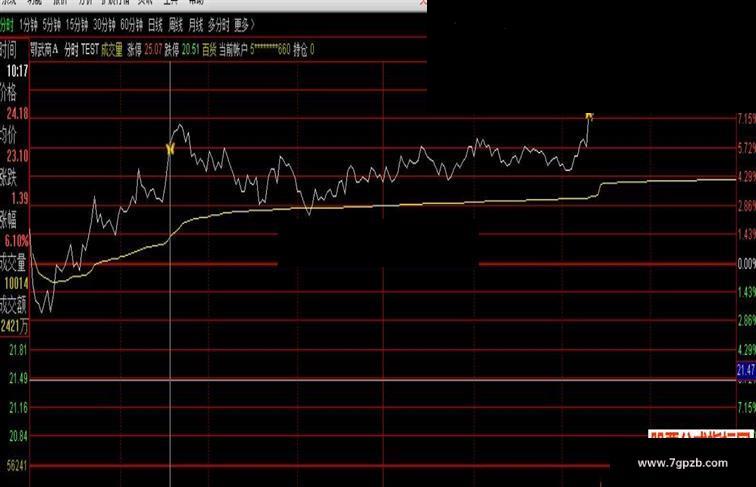The width and height of the screenshot is (756, 487).
Task: Click the stock name 鄂武商A
Action: click(44, 49)
